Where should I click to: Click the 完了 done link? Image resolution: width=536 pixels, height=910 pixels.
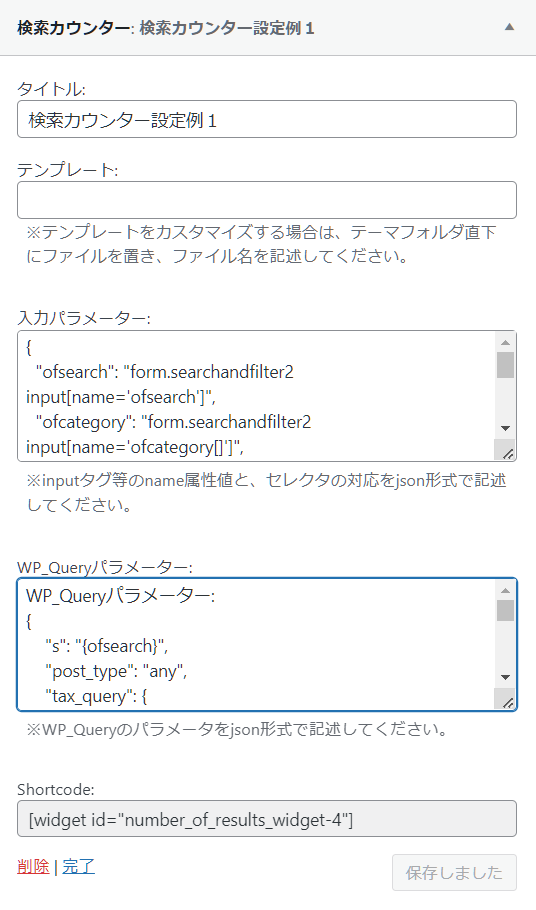[x=78, y=866]
